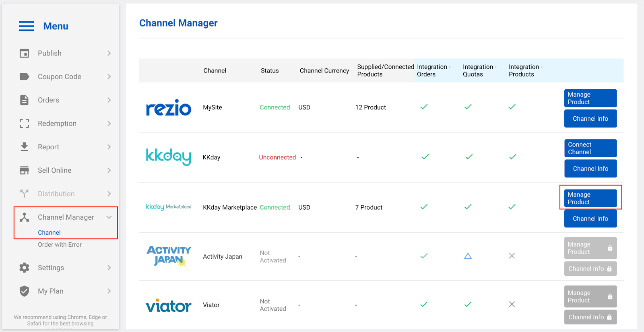Image resolution: width=644 pixels, height=332 pixels.
Task: Click the My Plan shield icon
Action: (25, 291)
